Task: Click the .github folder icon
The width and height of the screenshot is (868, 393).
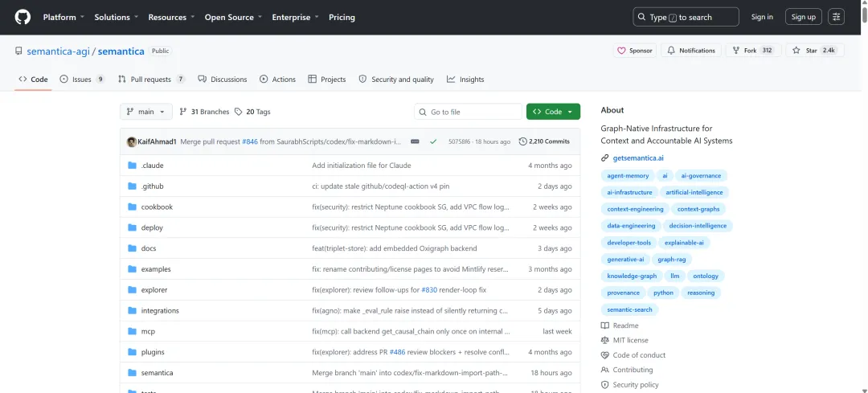Action: [132, 186]
